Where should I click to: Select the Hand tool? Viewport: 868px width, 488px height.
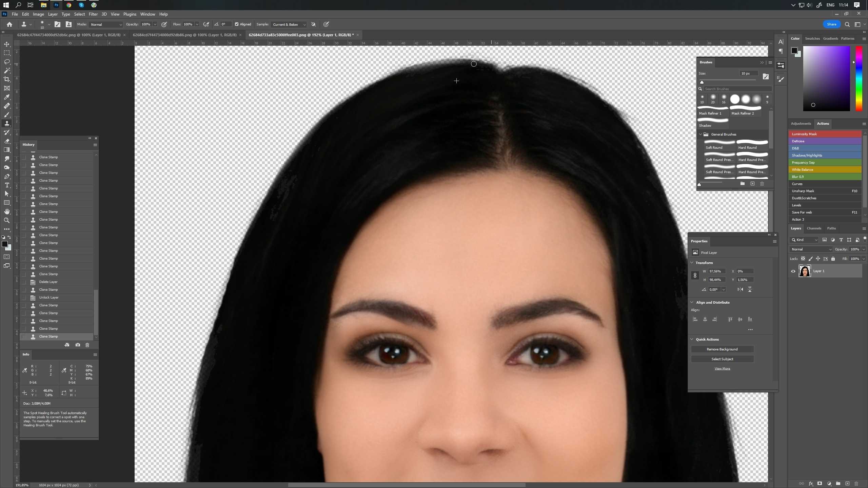tap(7, 211)
